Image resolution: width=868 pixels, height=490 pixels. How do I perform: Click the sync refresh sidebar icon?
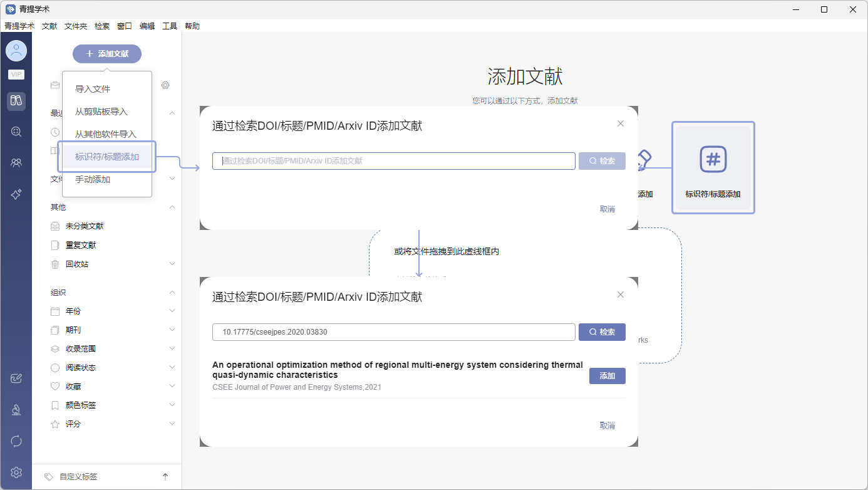click(16, 441)
